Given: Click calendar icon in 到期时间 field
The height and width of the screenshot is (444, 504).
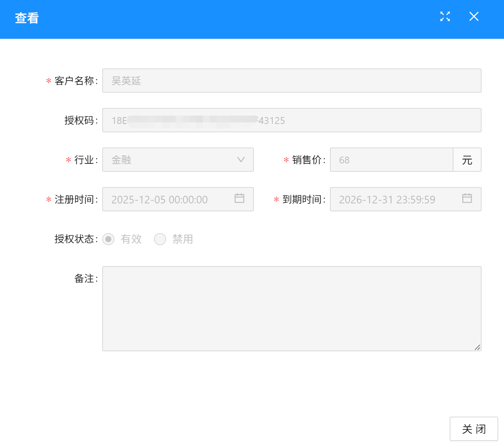Looking at the screenshot, I should click(x=467, y=198).
